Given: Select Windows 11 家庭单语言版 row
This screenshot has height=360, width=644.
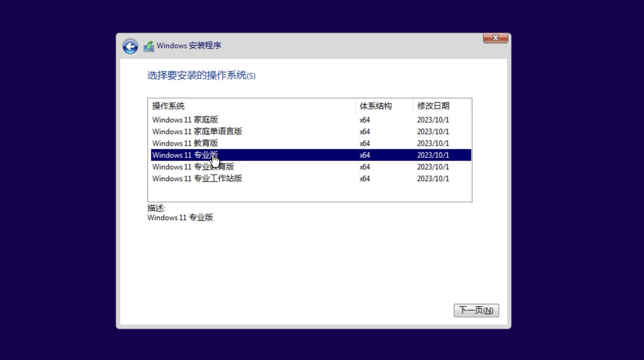Looking at the screenshot, I should tap(311, 131).
